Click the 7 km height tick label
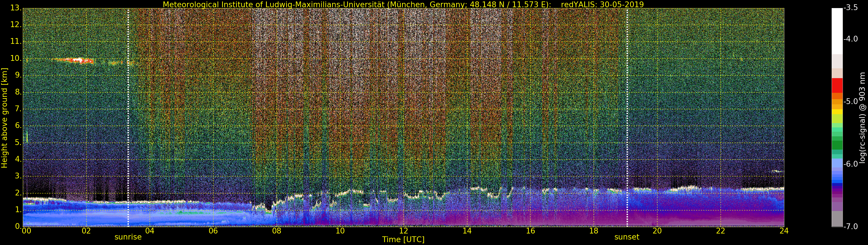Screen dimensions: 868x245 pos(18,109)
